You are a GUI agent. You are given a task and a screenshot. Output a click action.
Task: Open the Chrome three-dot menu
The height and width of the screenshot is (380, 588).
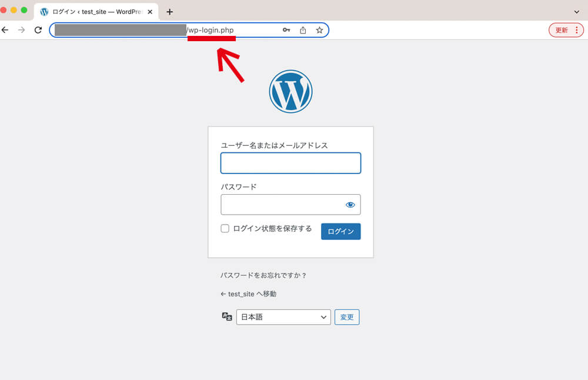(x=577, y=30)
